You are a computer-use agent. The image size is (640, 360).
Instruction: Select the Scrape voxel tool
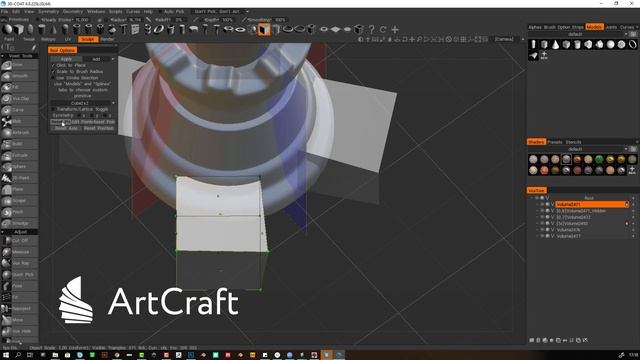click(x=20, y=201)
